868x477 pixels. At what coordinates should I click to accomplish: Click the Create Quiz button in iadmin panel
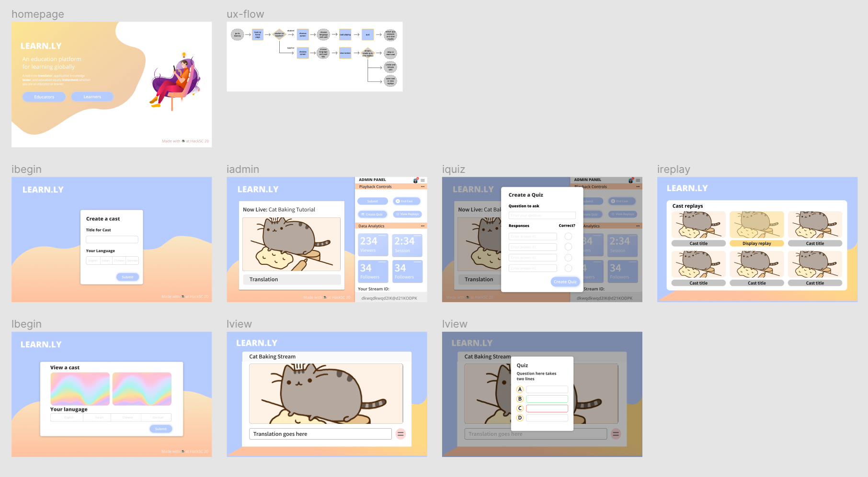point(373,214)
